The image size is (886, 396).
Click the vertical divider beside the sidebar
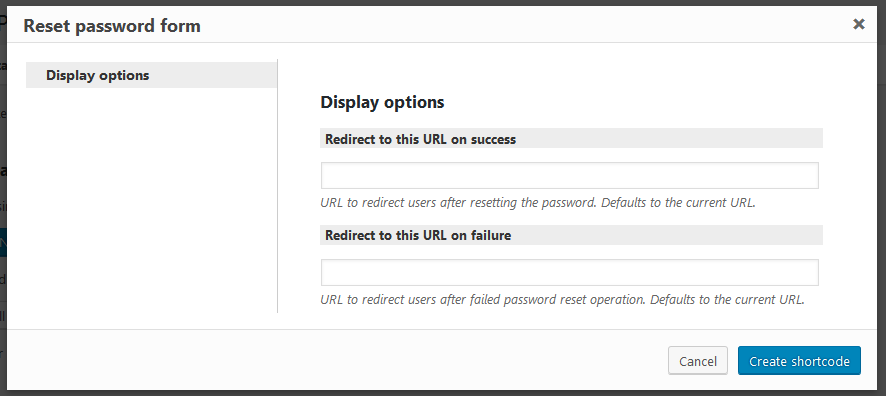coord(277,186)
